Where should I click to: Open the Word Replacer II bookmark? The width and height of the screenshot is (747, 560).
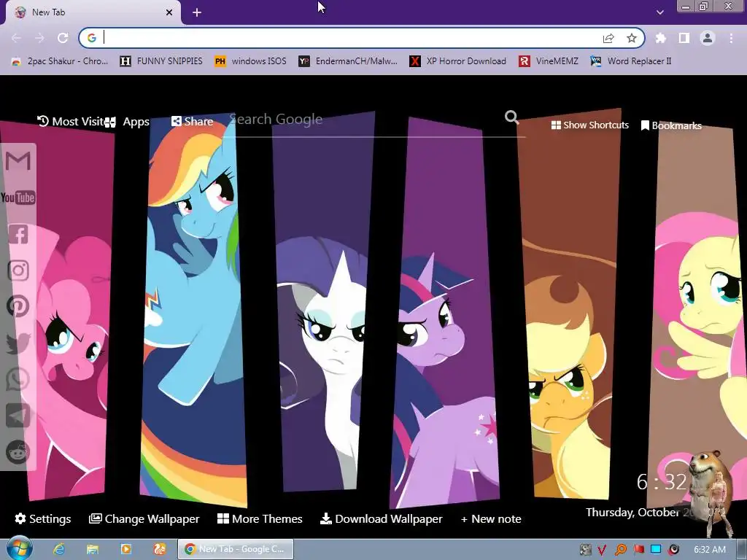click(631, 61)
